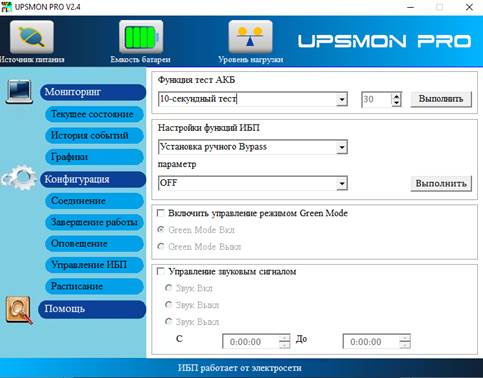
Task: Enable Управление звуковым сигналом checkbox
Action: [161, 271]
